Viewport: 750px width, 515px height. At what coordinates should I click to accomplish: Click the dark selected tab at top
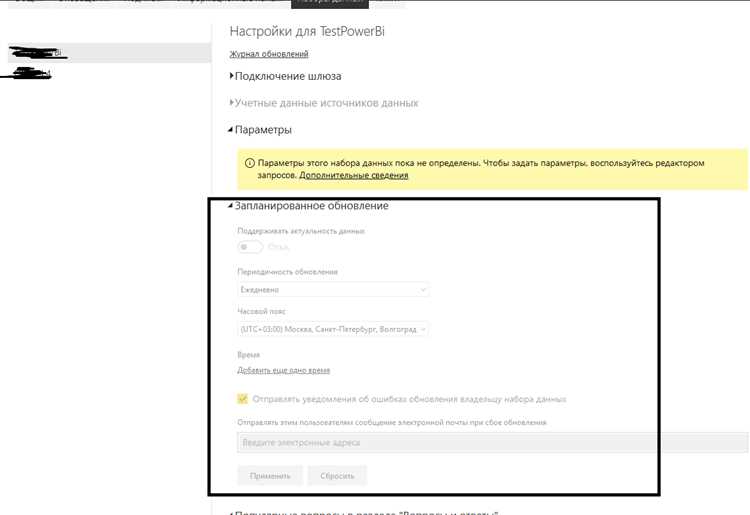330,3
